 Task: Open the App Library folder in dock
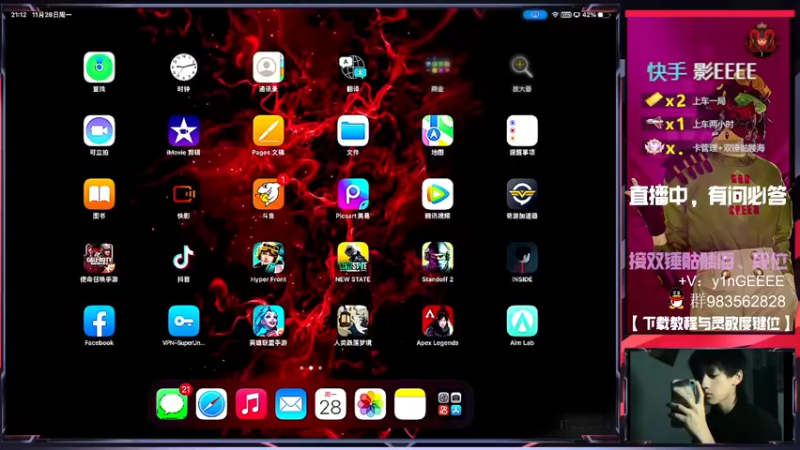(449, 404)
